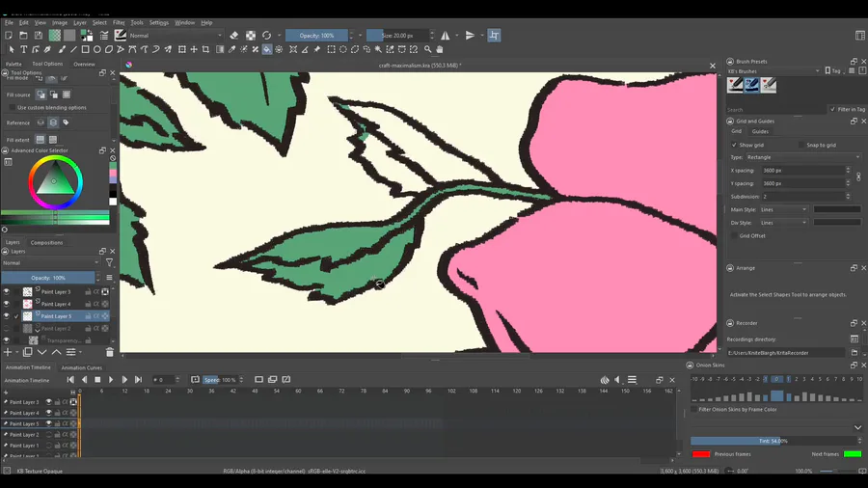This screenshot has height=488, width=868.
Task: Toggle the Show grid checkbox
Action: point(734,145)
